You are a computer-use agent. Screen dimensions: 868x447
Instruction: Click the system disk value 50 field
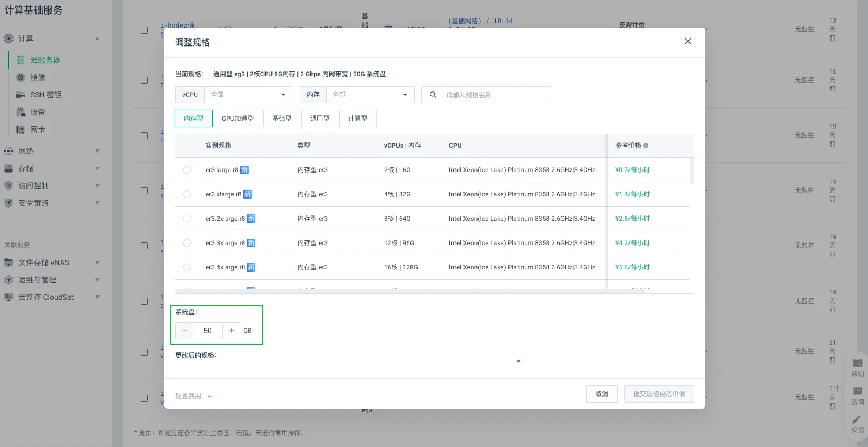208,331
